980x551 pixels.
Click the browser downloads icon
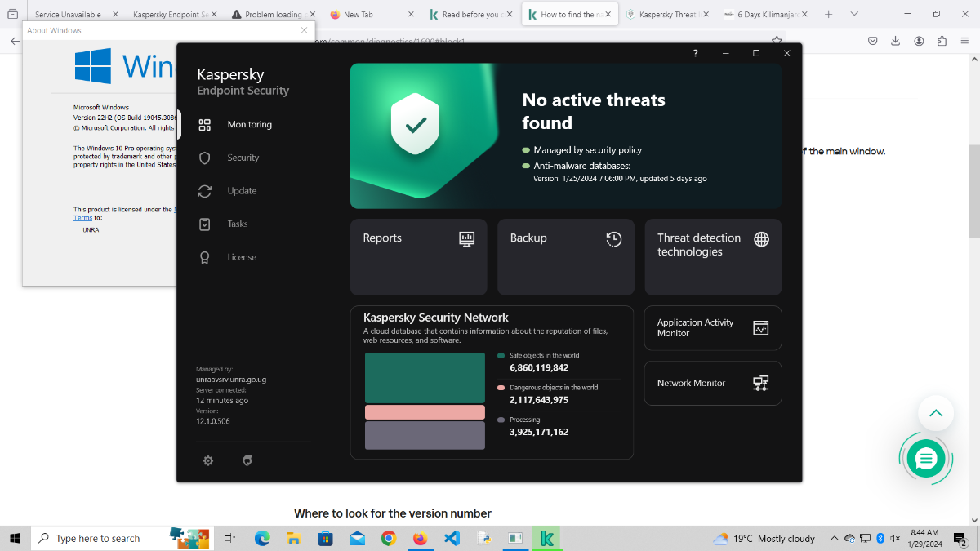coord(896,41)
